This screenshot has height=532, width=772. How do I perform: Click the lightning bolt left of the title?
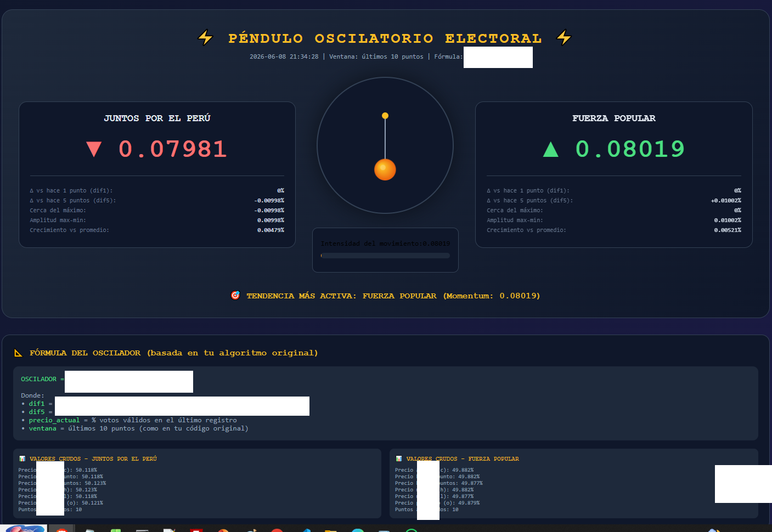(205, 37)
